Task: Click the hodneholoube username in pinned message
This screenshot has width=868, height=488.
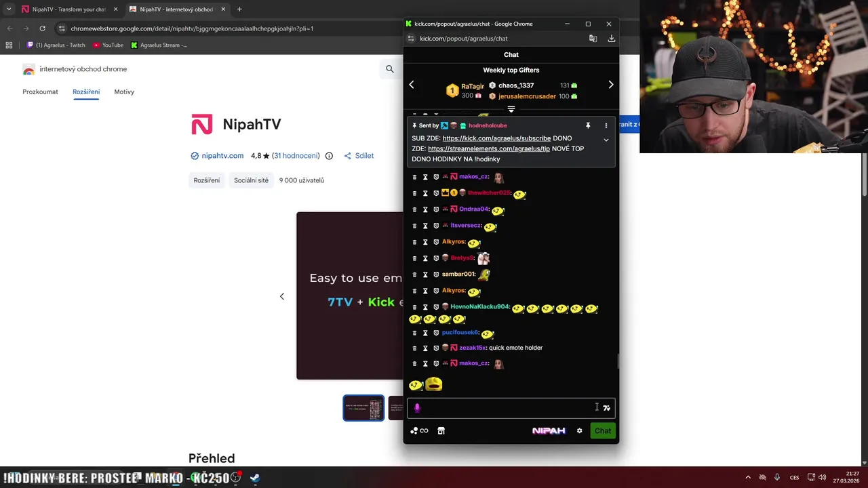Action: 488,125
